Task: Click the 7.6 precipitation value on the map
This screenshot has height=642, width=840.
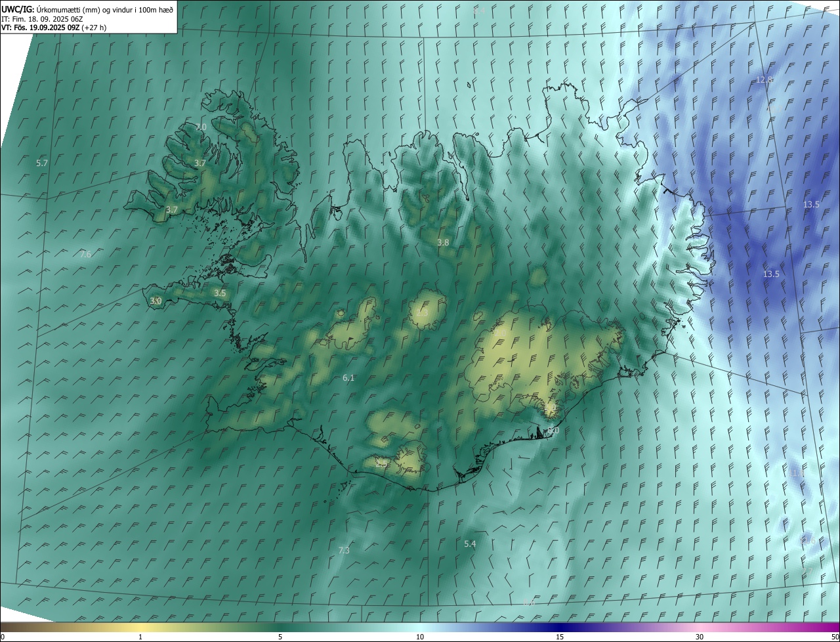Action: coord(85,254)
